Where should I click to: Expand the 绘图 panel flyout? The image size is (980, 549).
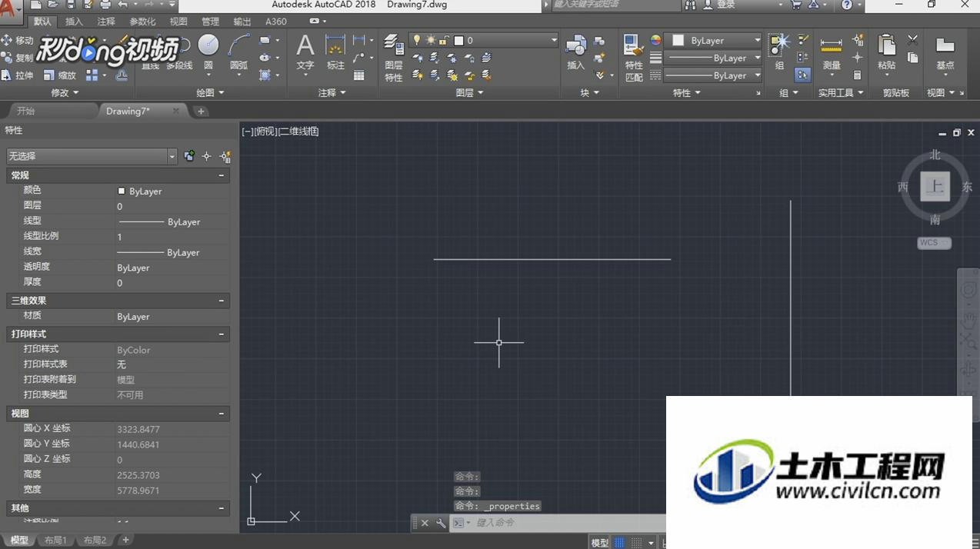tap(210, 93)
